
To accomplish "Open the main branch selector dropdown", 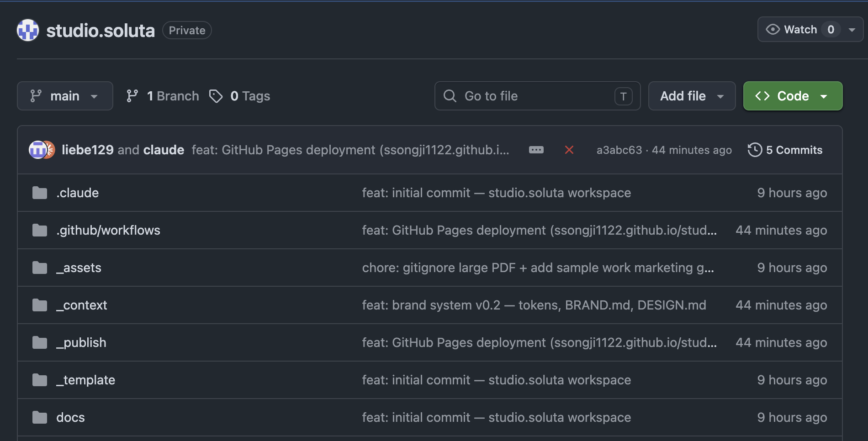I will pyautogui.click(x=65, y=96).
